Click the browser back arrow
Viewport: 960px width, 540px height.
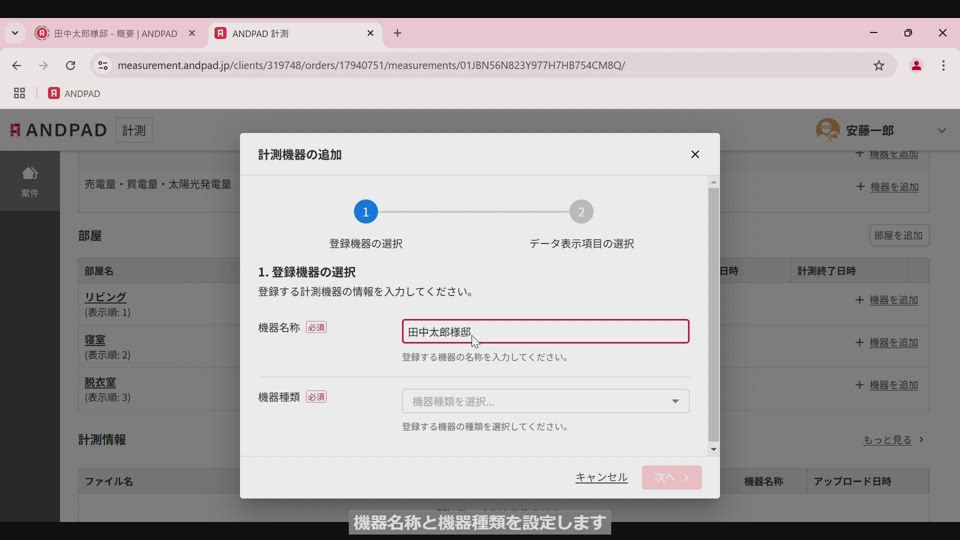tap(17, 65)
